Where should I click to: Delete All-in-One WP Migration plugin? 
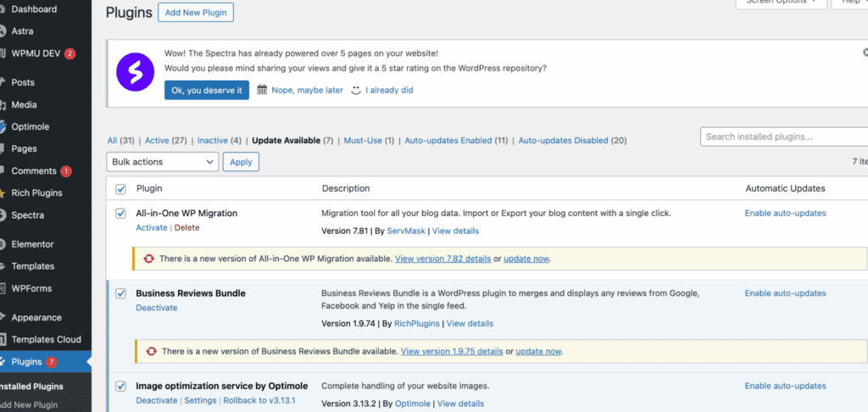(187, 227)
